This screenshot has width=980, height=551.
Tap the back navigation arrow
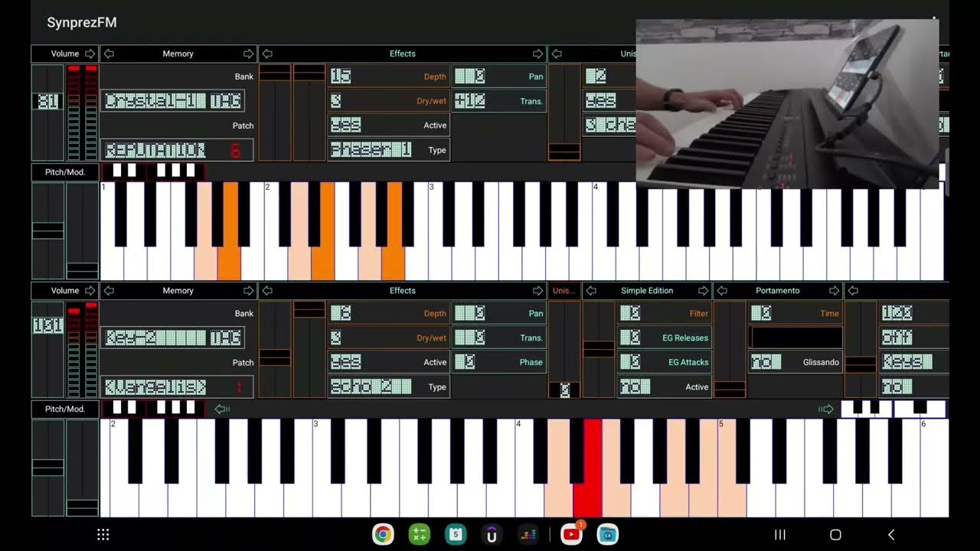coord(891,535)
